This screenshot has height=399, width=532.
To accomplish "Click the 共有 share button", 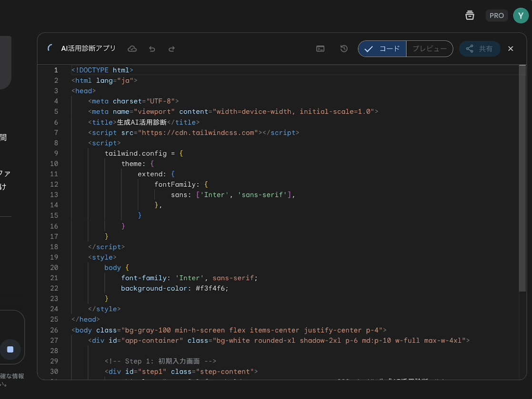I will pyautogui.click(x=480, y=49).
